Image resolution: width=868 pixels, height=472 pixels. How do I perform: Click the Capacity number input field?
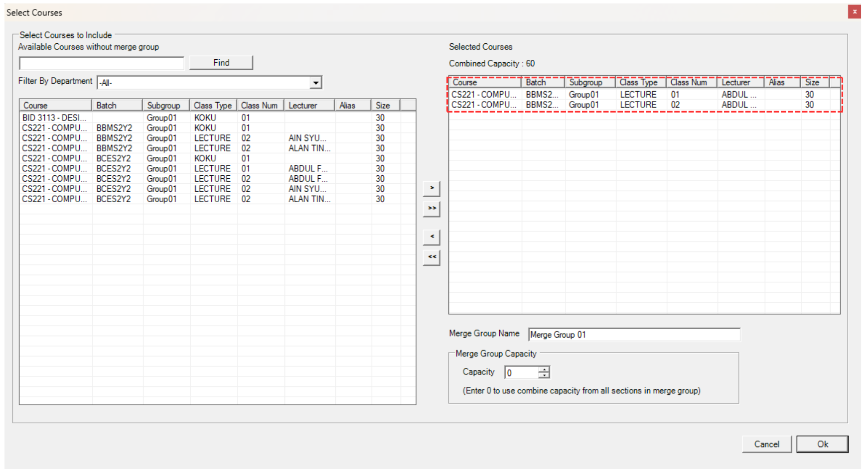pyautogui.click(x=521, y=373)
